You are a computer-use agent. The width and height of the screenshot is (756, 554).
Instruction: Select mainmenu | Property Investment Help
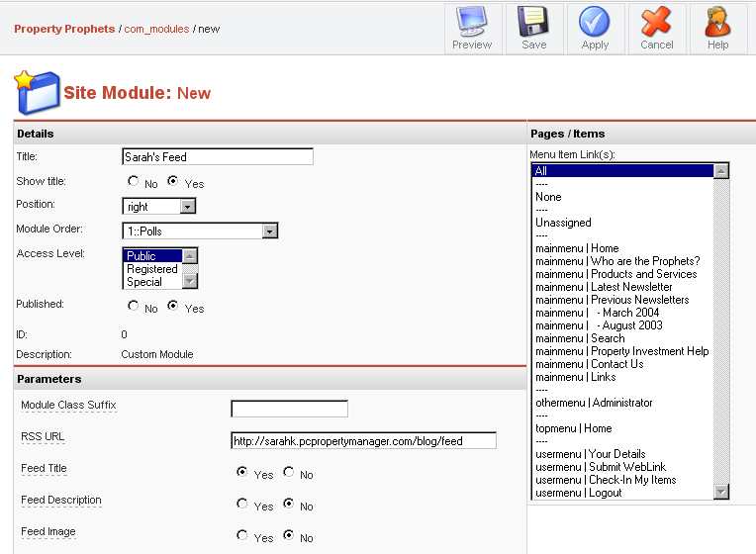click(x=623, y=351)
